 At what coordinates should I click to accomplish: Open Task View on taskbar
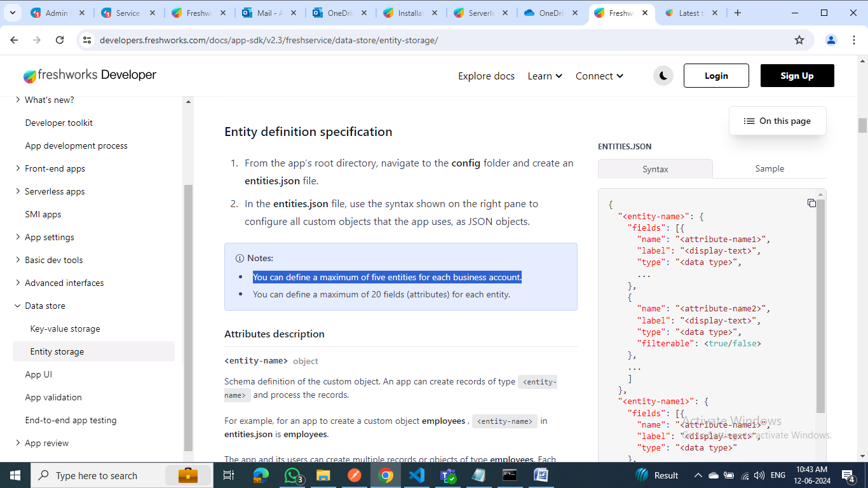click(229, 475)
